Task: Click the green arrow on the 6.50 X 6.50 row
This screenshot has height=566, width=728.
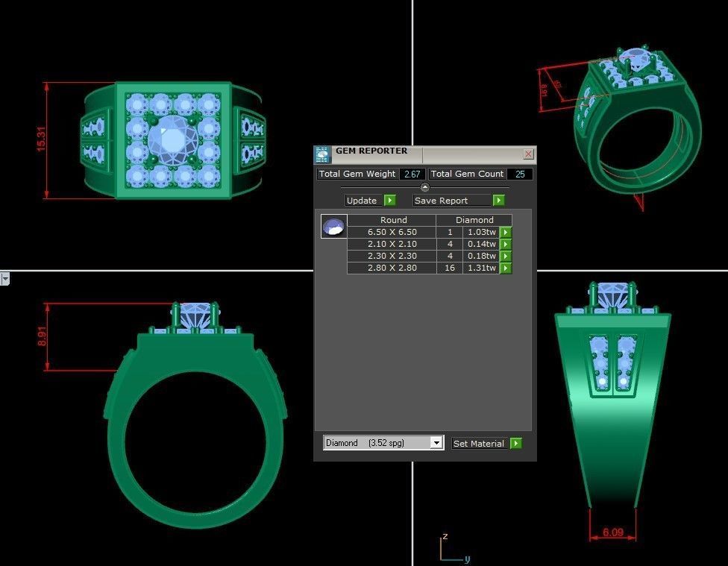Action: coord(506,232)
